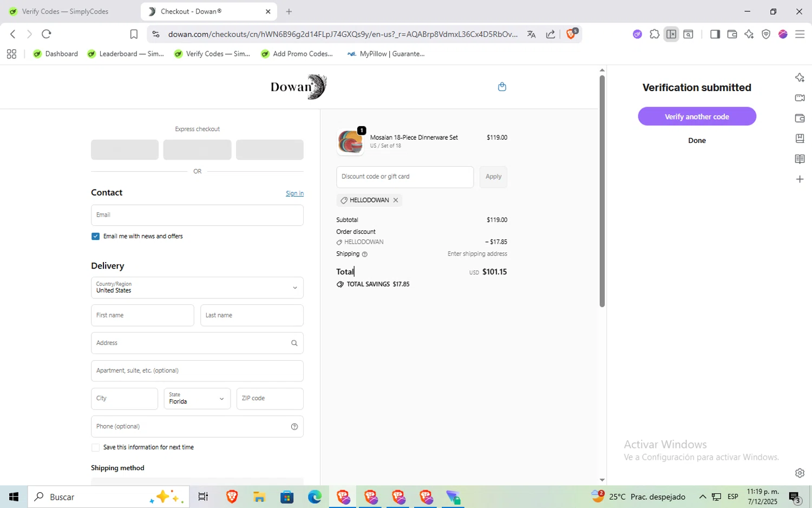812x508 pixels.
Task: Open the Dashboard bookmark
Action: coord(56,54)
